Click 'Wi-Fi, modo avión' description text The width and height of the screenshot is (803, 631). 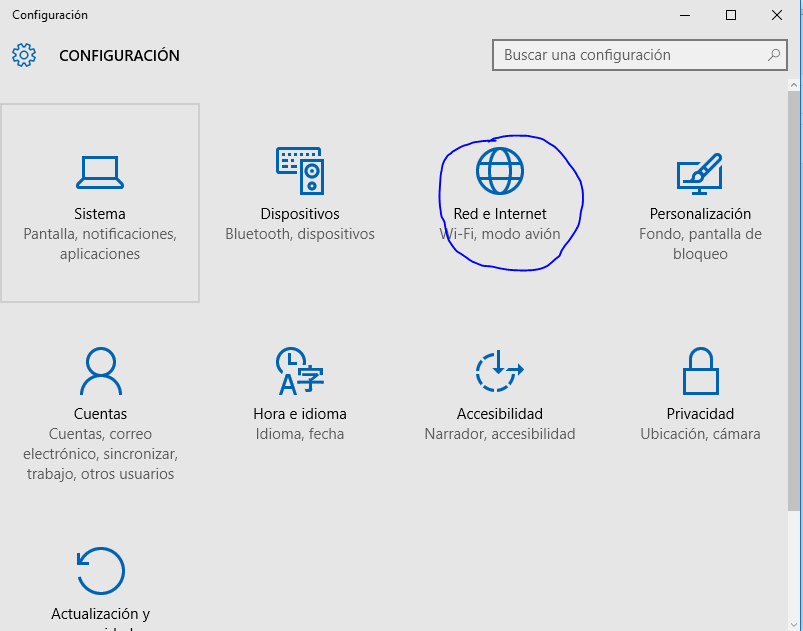point(500,234)
